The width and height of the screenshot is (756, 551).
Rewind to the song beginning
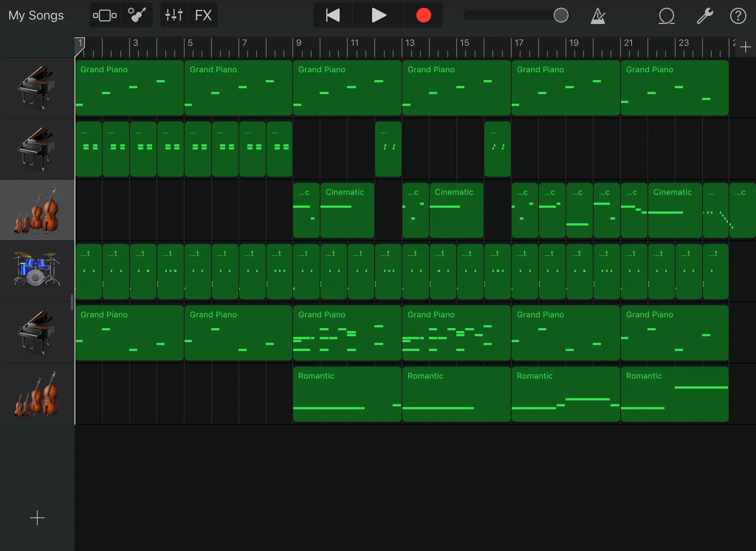coord(332,15)
